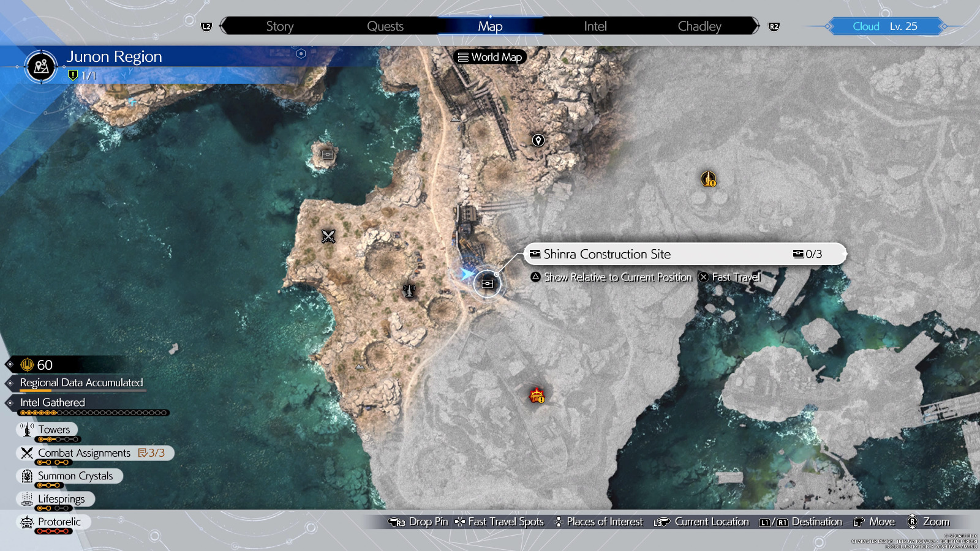Toggle Fast Travel Spots display
The height and width of the screenshot is (551, 980).
[505, 522]
